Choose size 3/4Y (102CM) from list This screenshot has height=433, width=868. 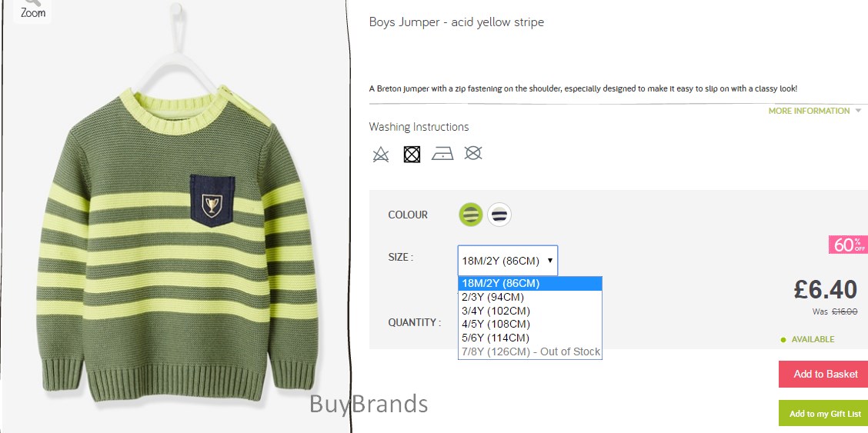(x=529, y=311)
